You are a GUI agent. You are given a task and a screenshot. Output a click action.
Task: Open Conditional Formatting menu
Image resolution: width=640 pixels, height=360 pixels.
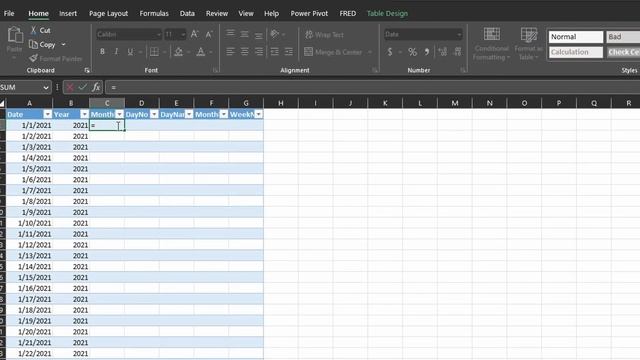(x=491, y=44)
